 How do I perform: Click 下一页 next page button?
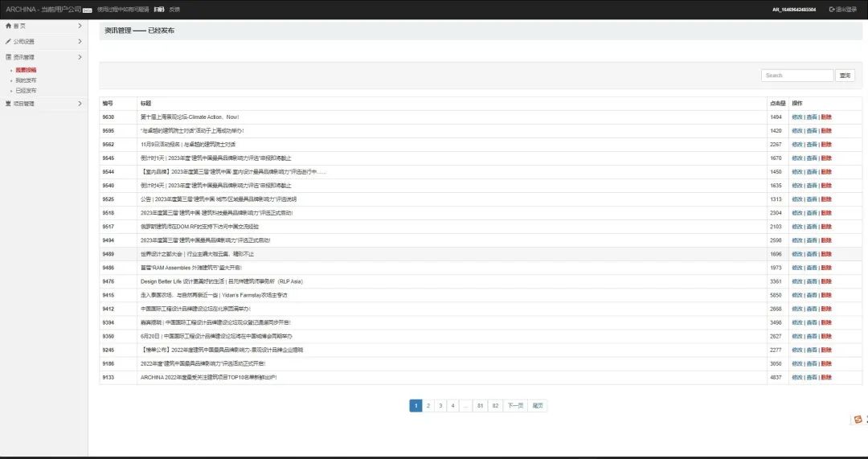(x=515, y=406)
